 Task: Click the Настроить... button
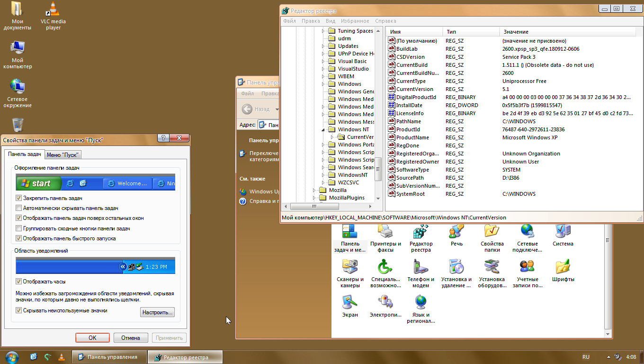158,312
